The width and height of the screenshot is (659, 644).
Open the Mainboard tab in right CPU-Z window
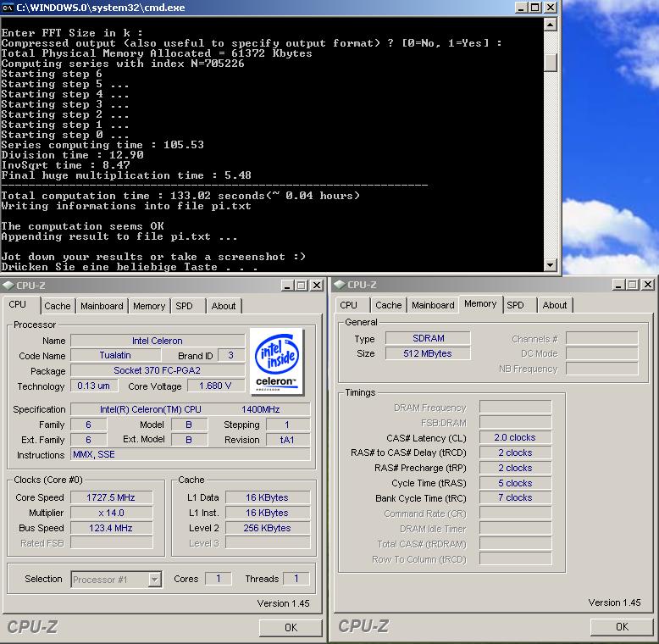point(433,305)
